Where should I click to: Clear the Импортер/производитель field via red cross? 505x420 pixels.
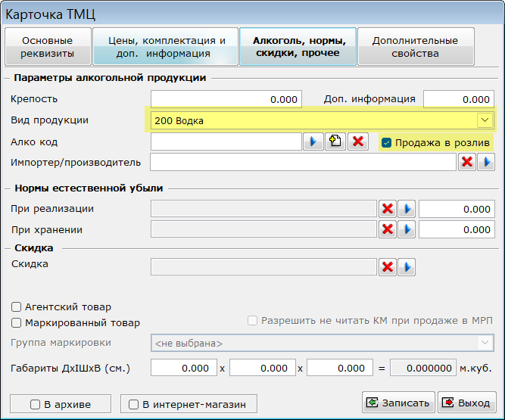[467, 162]
